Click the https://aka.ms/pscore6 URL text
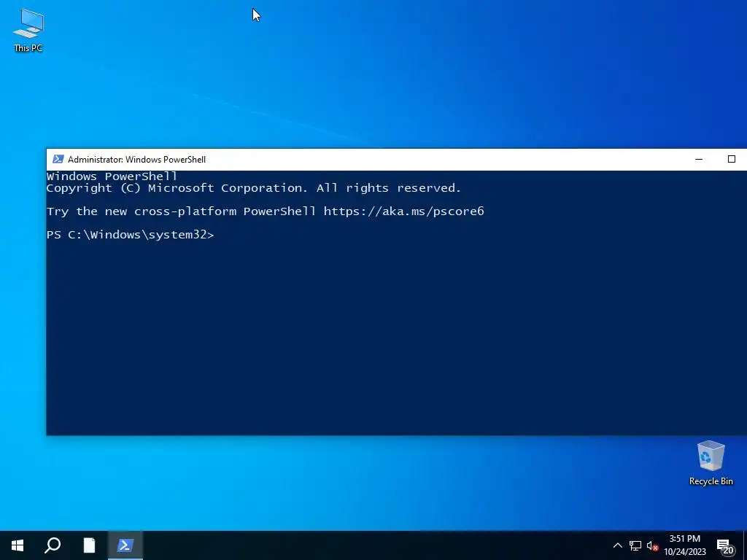This screenshot has width=747, height=560. click(x=403, y=211)
